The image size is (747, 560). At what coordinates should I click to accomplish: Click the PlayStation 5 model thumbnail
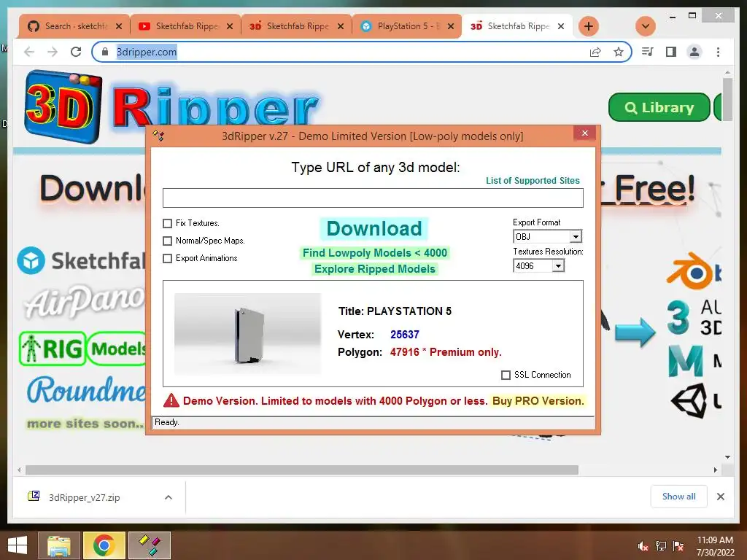248,334
